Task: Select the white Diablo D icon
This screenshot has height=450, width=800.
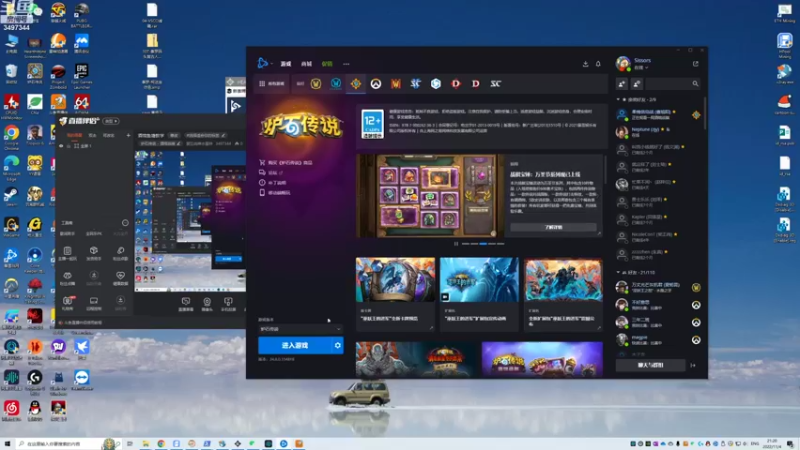Action: [476, 84]
